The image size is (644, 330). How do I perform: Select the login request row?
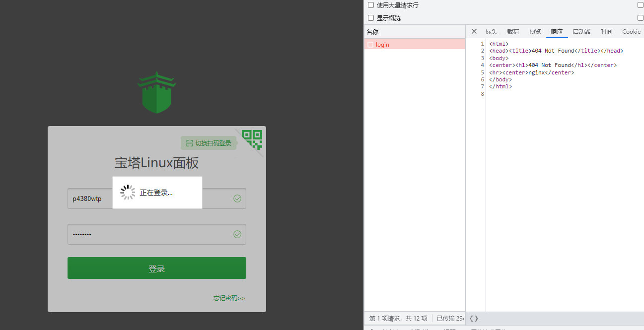pos(415,45)
